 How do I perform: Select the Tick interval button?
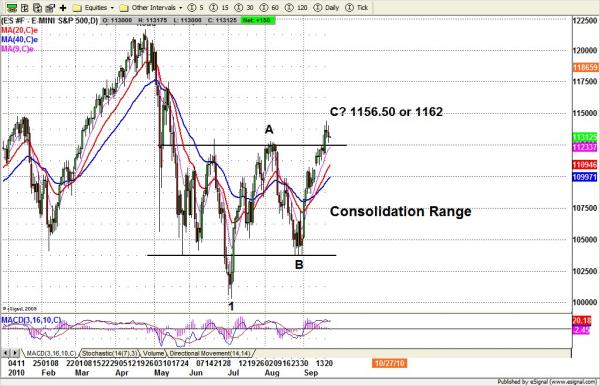pos(356,8)
